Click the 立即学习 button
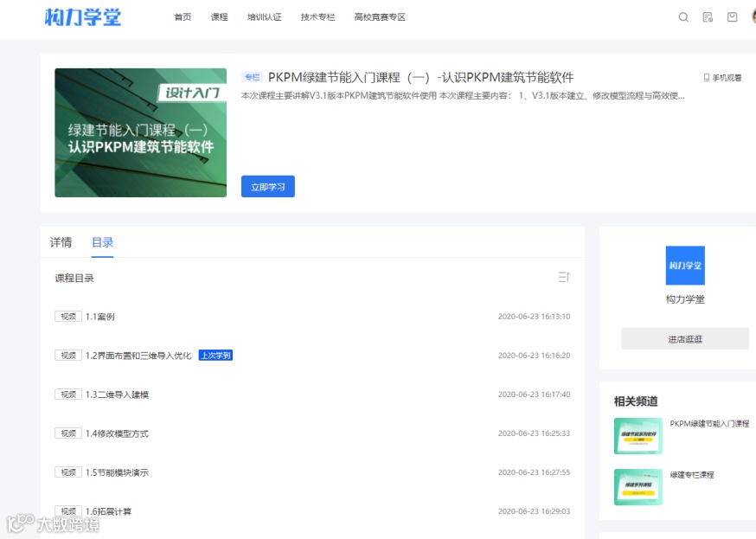 [267, 187]
